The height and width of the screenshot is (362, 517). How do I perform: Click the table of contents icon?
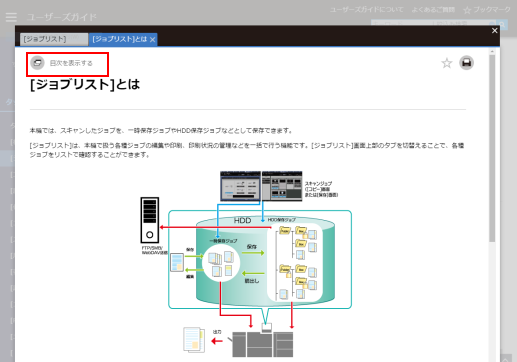(x=37, y=63)
